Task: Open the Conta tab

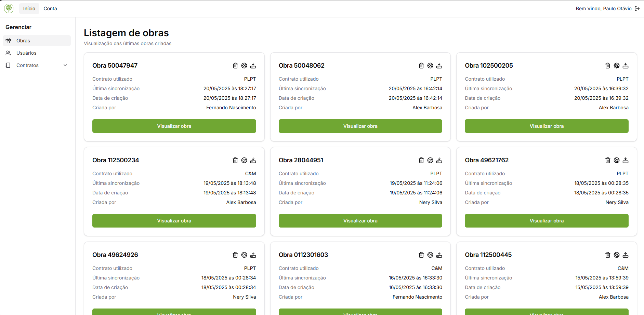Action: click(50, 9)
